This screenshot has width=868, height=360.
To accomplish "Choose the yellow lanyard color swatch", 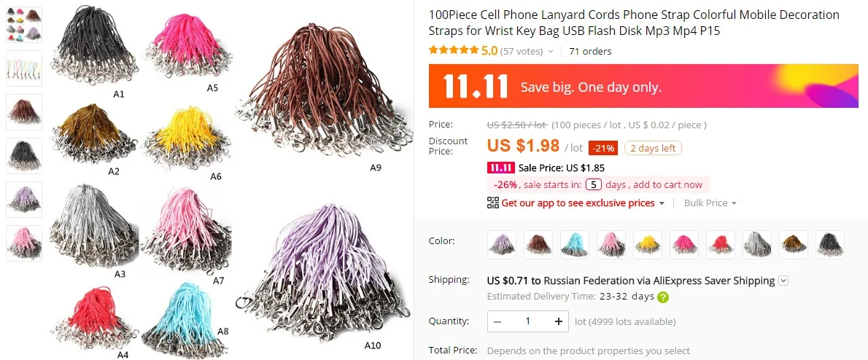I will coord(648,245).
